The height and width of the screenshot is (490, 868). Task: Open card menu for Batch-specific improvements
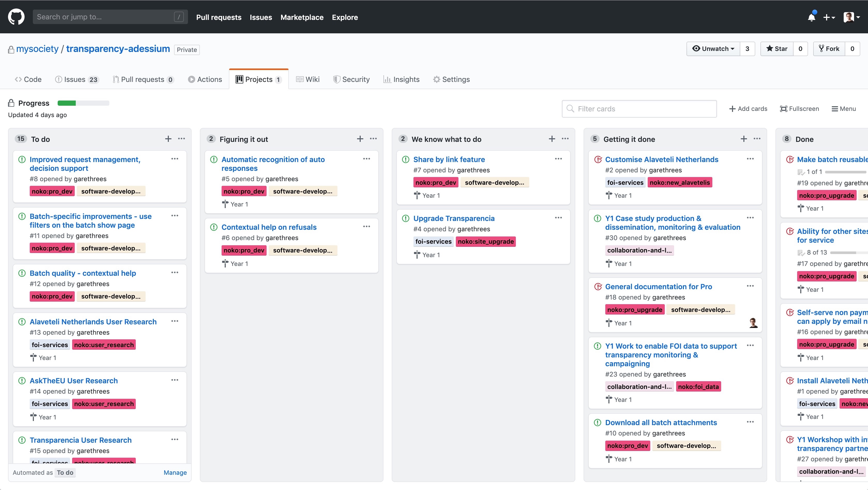tap(175, 216)
